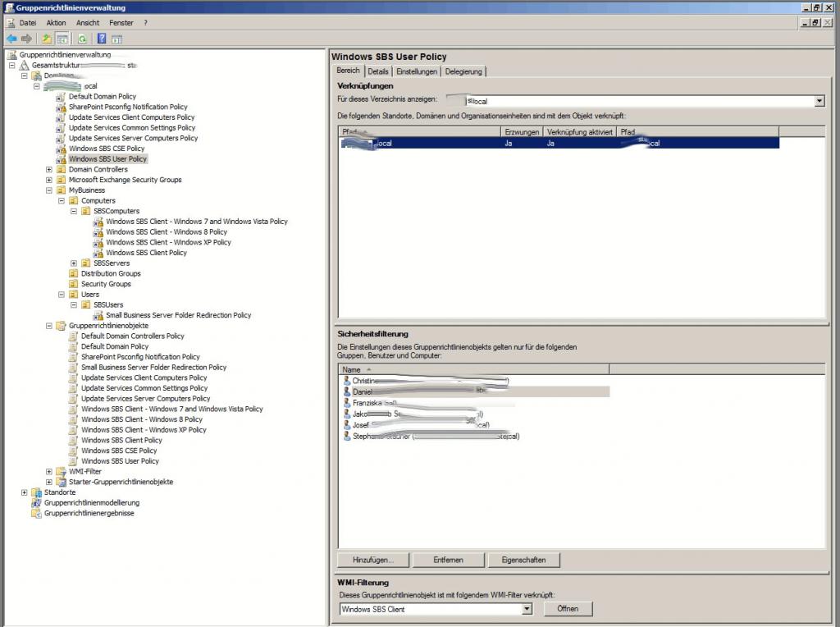The image size is (840, 627).
Task: Switch to the Delegierung tab
Action: click(463, 71)
